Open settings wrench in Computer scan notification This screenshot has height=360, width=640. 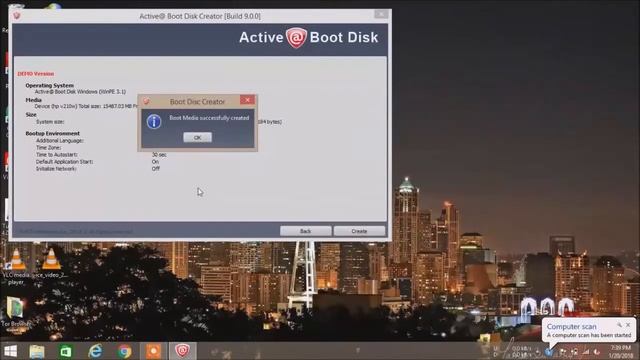point(619,325)
